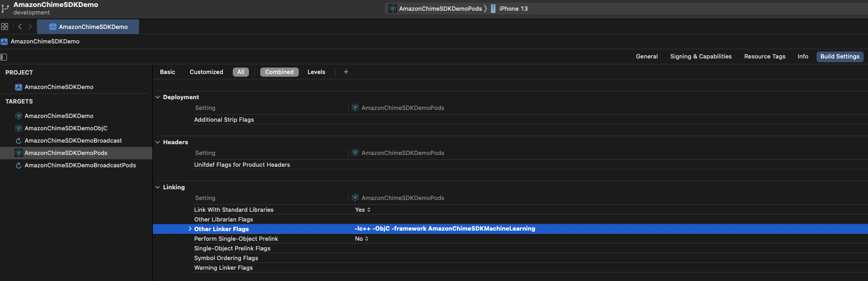Select the Other Linker Flags setting name
The image size is (868, 281).
pos(222,229)
